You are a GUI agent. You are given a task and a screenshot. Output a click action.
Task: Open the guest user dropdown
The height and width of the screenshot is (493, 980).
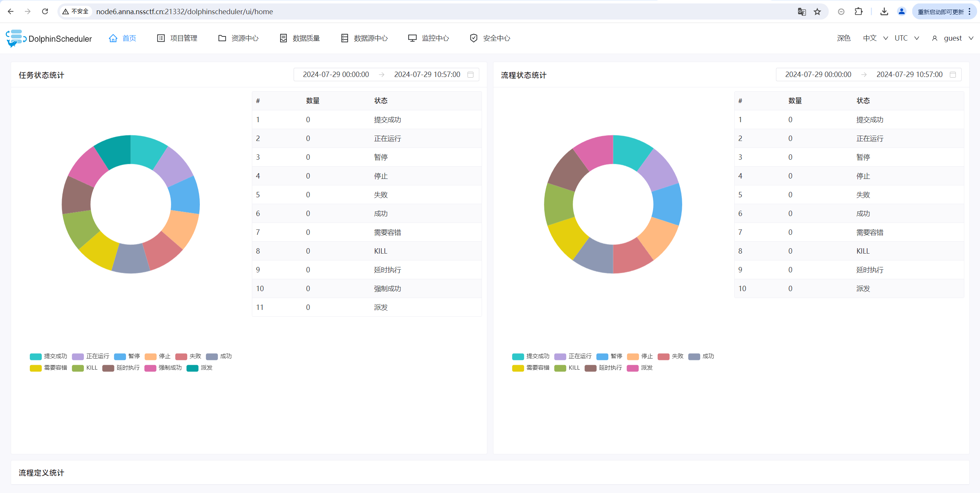click(952, 38)
